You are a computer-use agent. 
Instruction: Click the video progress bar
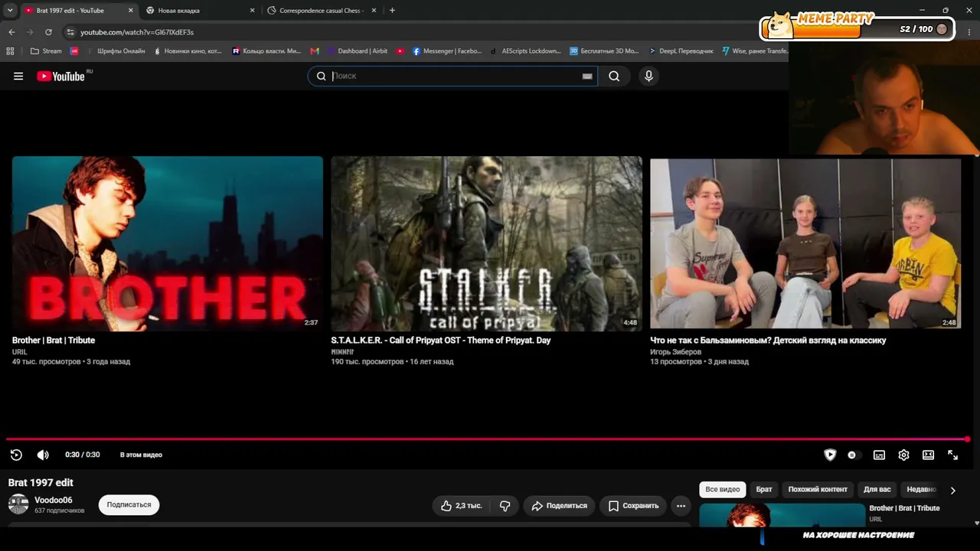487,439
